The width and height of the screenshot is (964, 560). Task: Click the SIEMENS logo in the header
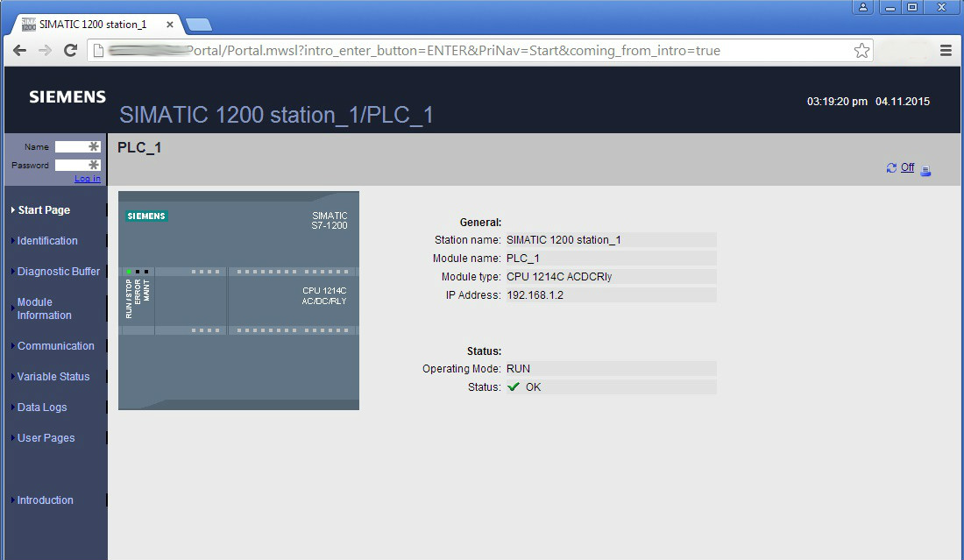[x=67, y=96]
